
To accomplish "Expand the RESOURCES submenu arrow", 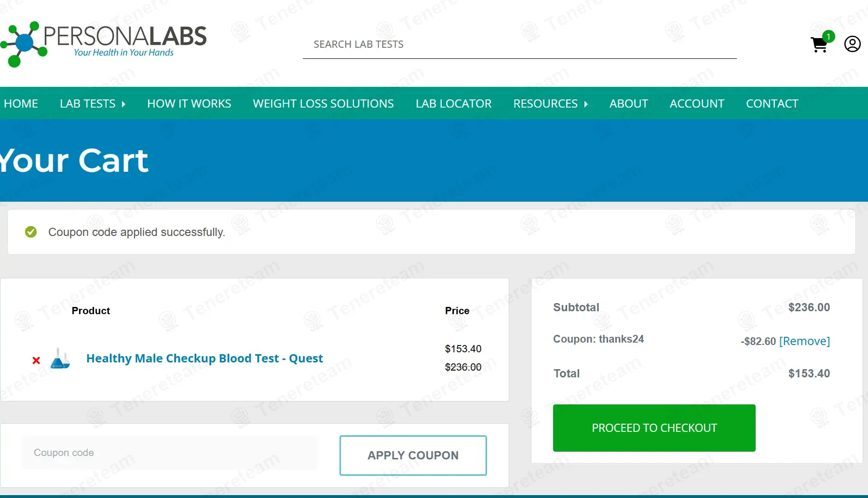I will (586, 104).
